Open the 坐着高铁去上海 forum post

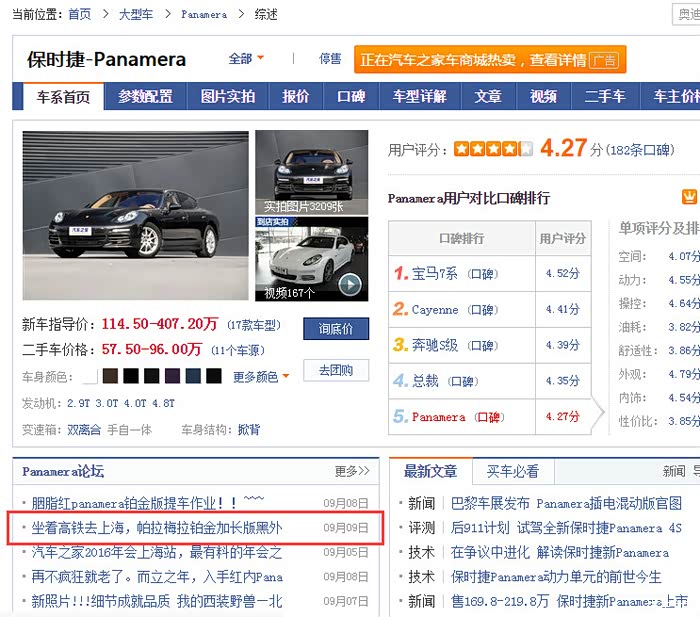(157, 528)
